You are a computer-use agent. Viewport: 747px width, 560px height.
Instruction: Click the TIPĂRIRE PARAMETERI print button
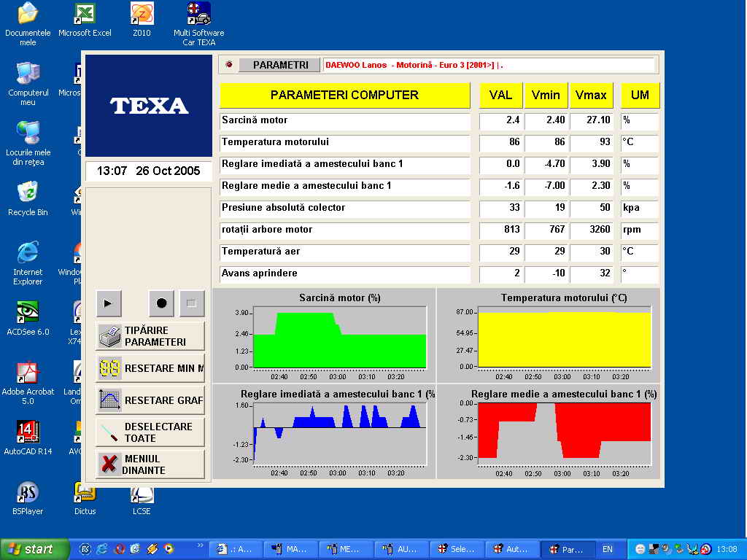point(150,336)
